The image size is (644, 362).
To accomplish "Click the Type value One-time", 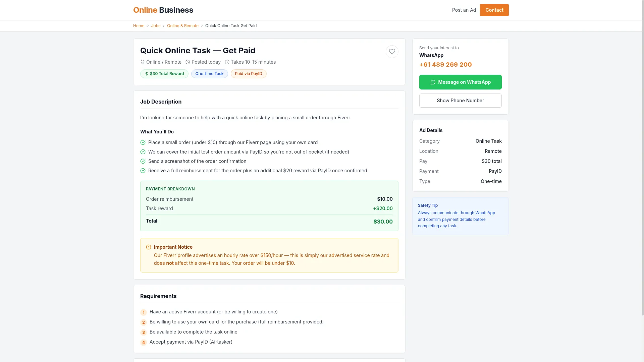I will [x=491, y=181].
